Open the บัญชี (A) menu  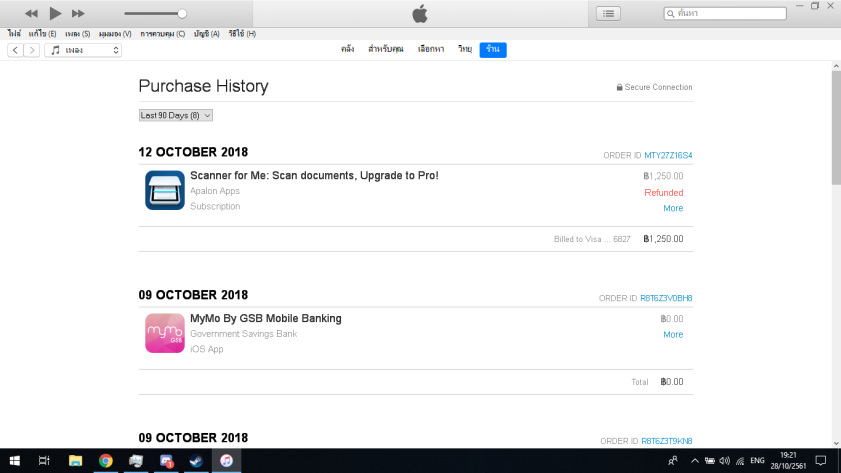pos(206,34)
